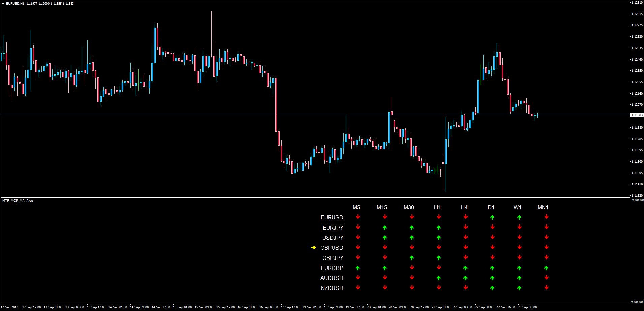Click the M5 timeframe column header
Image resolution: width=644 pixels, height=311 pixels.
(356, 207)
